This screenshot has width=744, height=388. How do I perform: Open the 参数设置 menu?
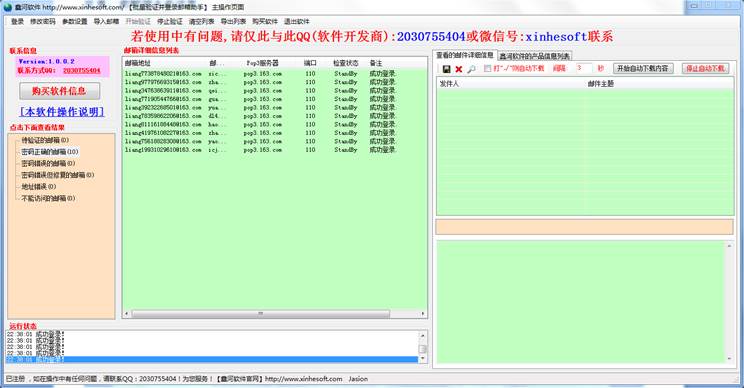pos(74,21)
